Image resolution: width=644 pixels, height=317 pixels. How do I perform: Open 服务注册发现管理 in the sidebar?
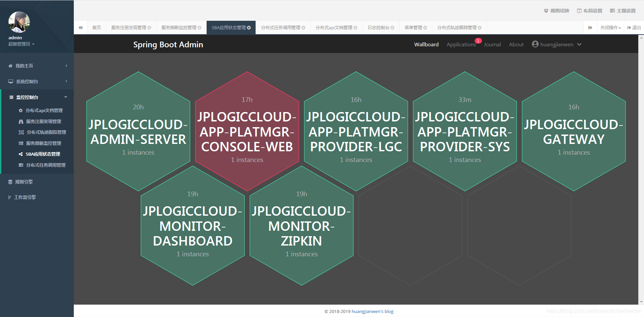(x=44, y=121)
